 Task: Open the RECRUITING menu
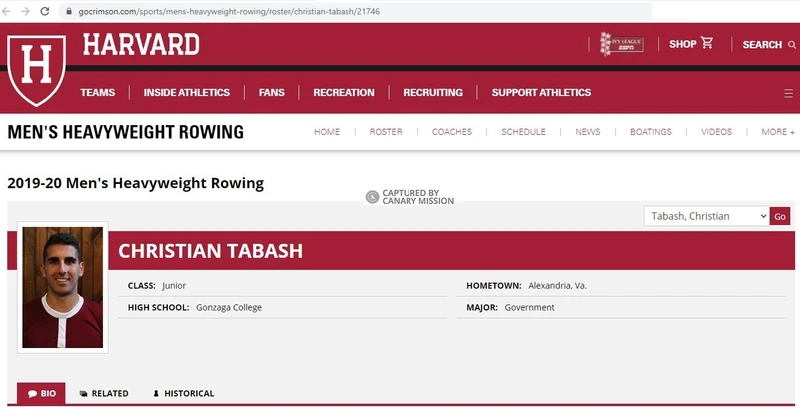click(x=433, y=92)
